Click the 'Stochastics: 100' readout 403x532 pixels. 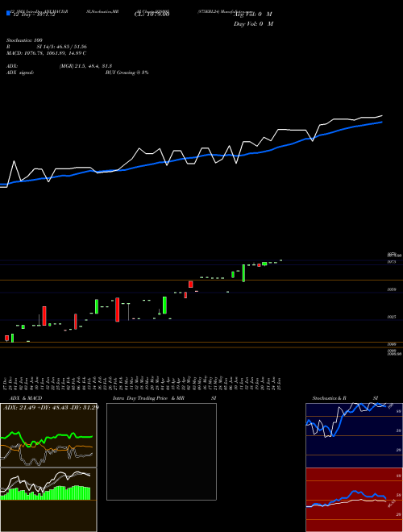coord(24,40)
